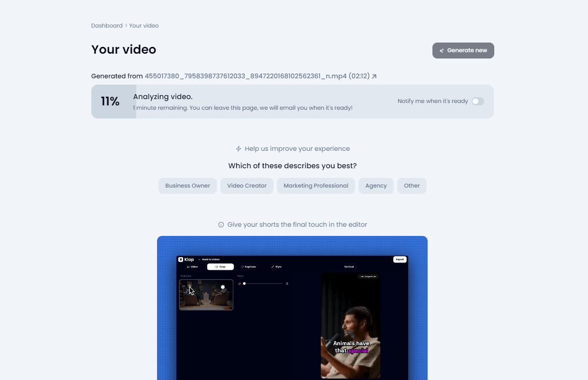This screenshot has height=380, width=588.
Task: Click the low-res preview badge
Action: pyautogui.click(x=368, y=277)
